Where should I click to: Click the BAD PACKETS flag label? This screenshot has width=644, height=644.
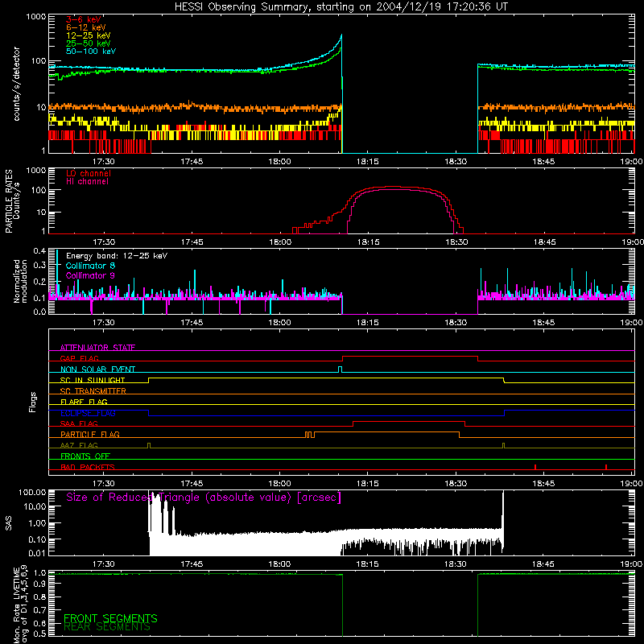click(88, 467)
